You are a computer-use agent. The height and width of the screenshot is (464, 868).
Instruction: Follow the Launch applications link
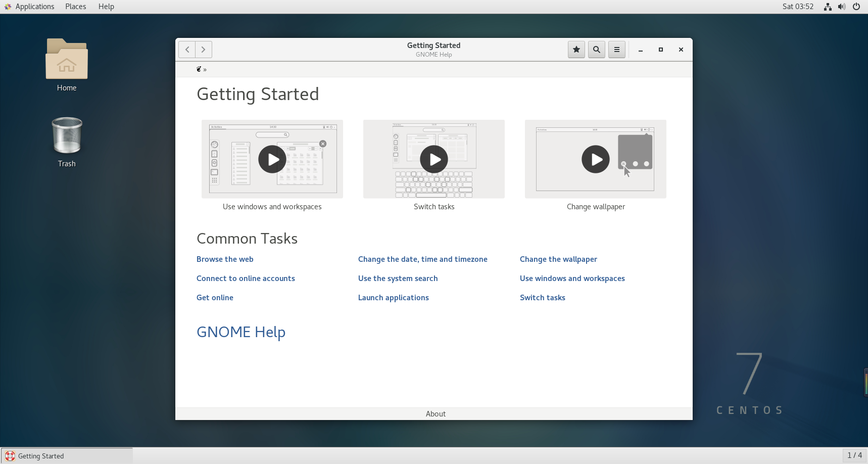pos(394,298)
